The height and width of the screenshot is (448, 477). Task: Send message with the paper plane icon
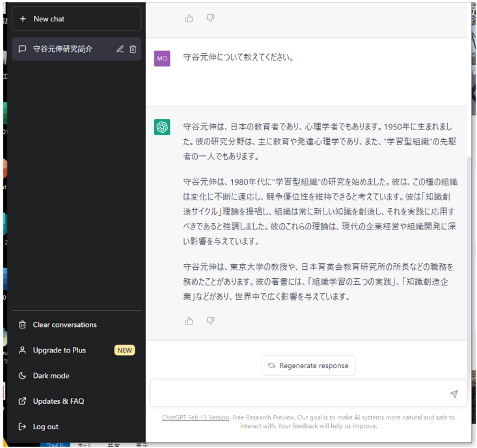click(x=454, y=394)
